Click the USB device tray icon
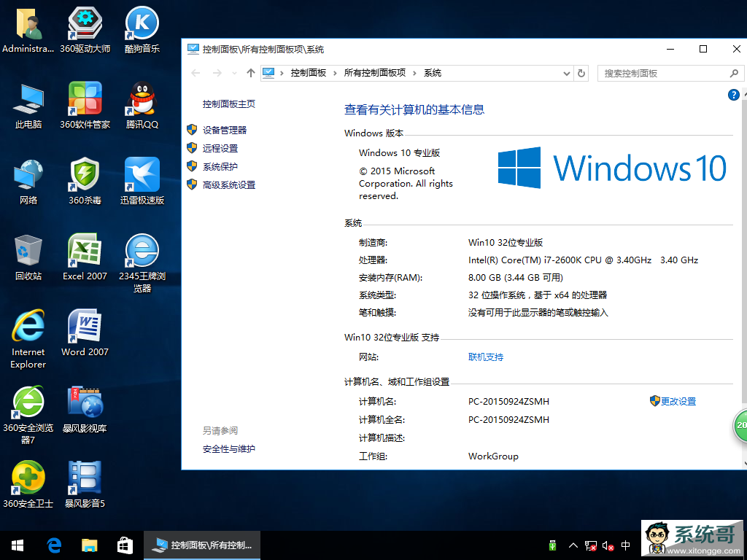Screen dimensions: 747x560 pyautogui.click(x=553, y=545)
